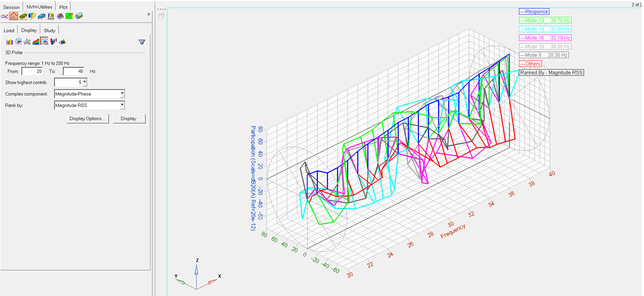
Task: Select the Response legend entry
Action: (x=534, y=11)
